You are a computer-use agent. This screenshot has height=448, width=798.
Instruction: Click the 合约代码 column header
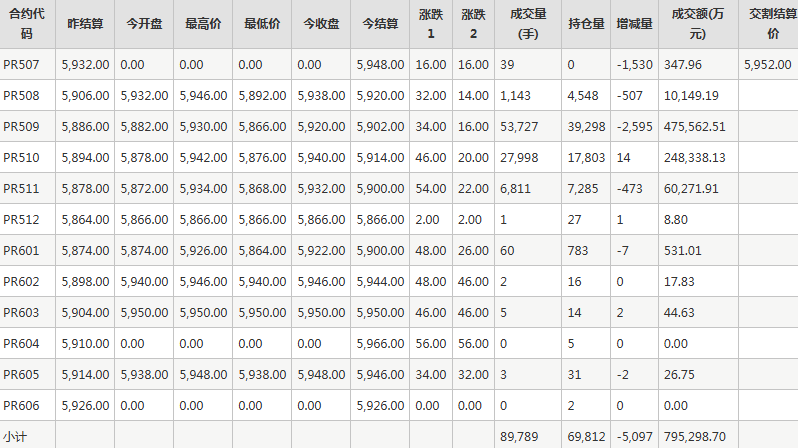click(x=27, y=23)
